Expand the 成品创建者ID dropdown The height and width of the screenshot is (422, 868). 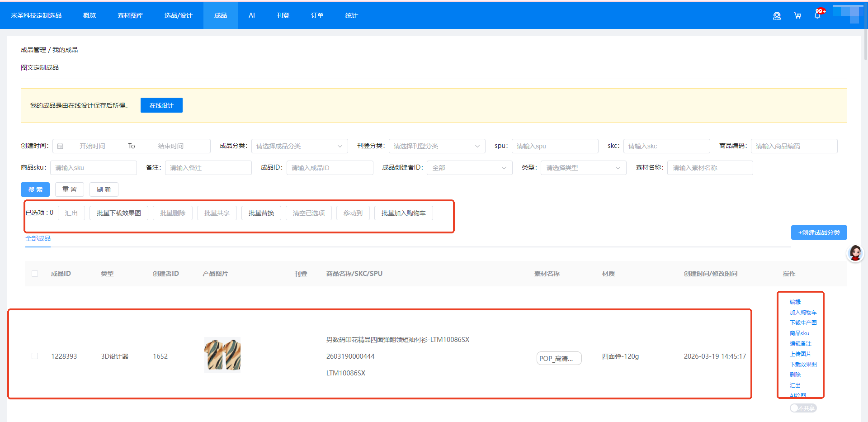click(469, 168)
